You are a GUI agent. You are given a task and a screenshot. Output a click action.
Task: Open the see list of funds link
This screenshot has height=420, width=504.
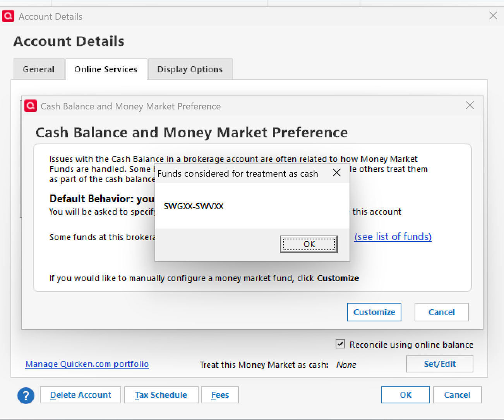click(x=393, y=237)
